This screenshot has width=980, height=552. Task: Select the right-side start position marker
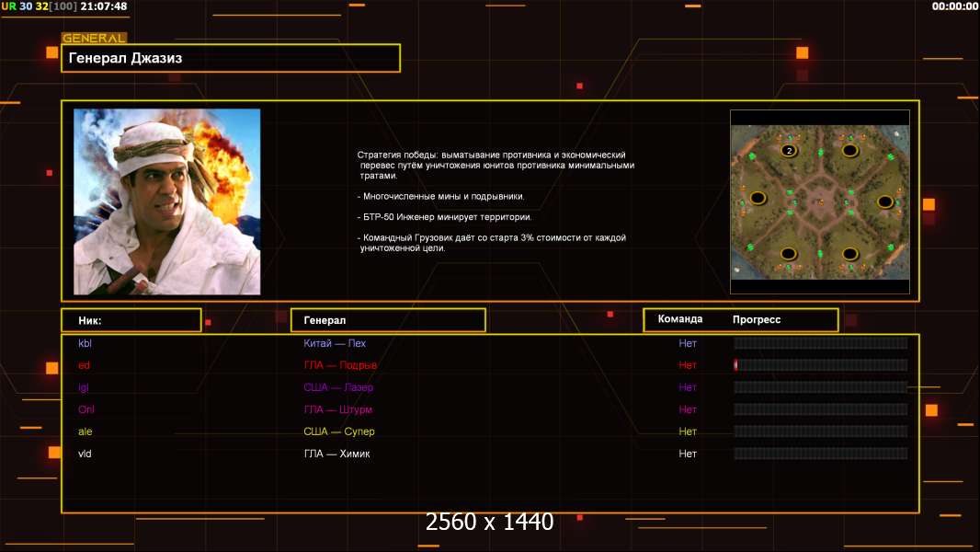885,201
